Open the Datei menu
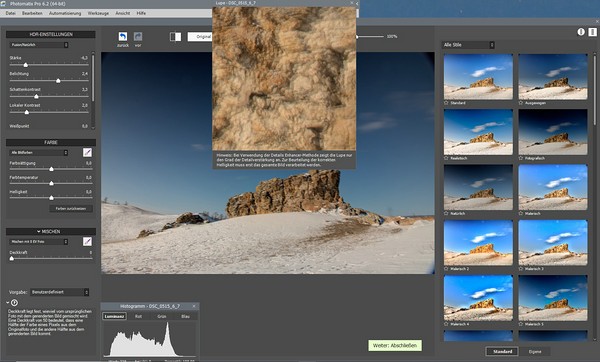The width and height of the screenshot is (600, 362). pyautogui.click(x=11, y=13)
